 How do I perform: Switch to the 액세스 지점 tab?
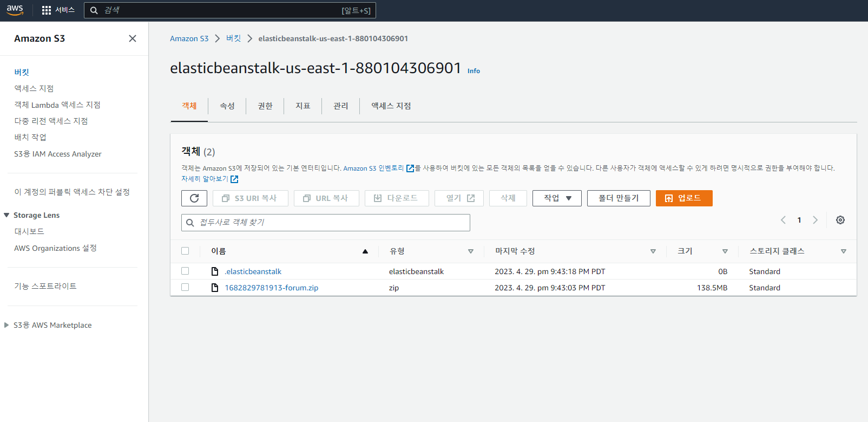click(391, 106)
